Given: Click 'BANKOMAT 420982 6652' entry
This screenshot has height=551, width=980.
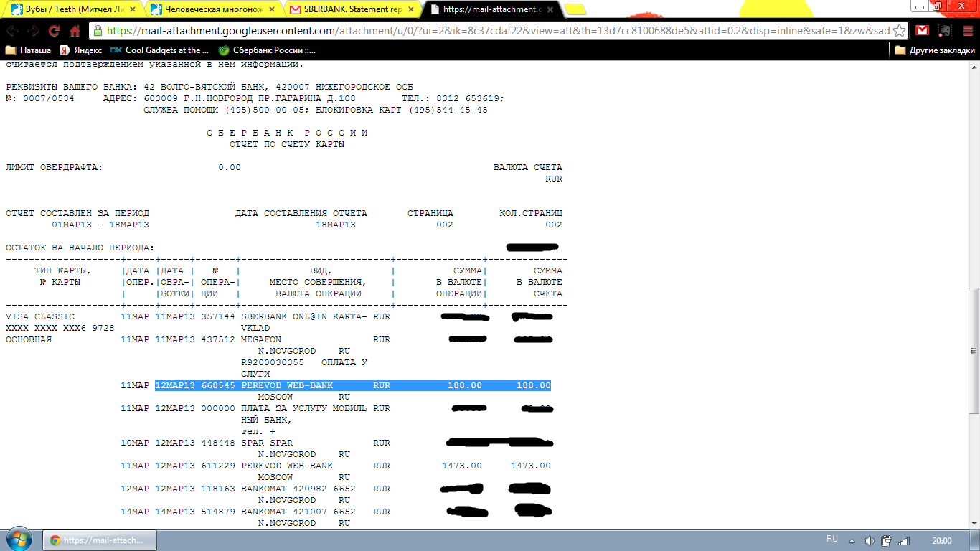Looking at the screenshot, I should [x=298, y=489].
